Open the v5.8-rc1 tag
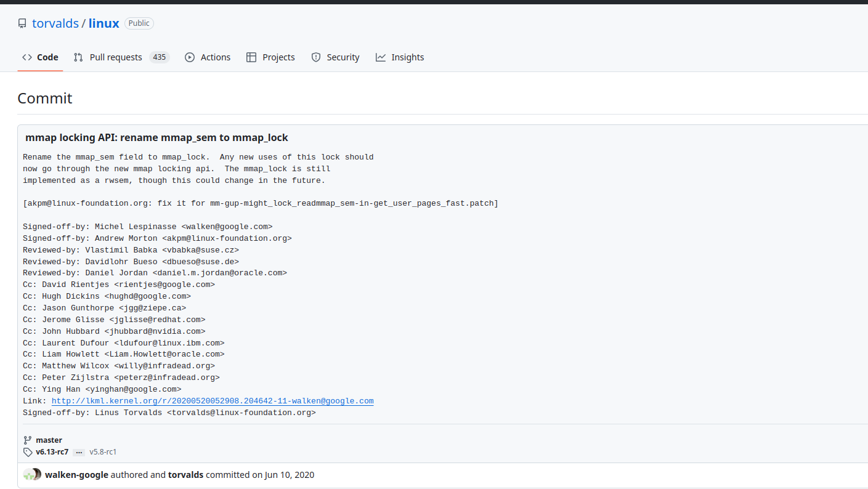 (x=103, y=452)
